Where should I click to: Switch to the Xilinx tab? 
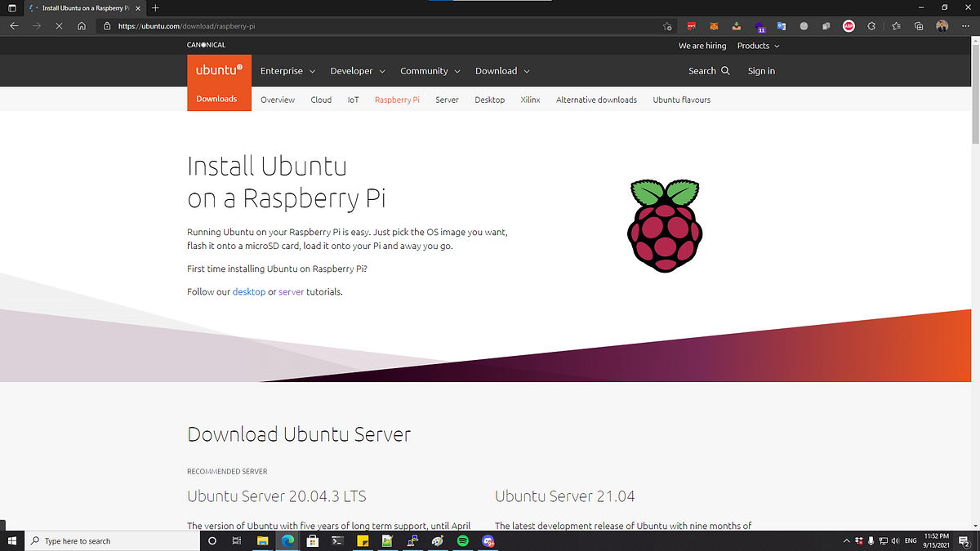530,100
